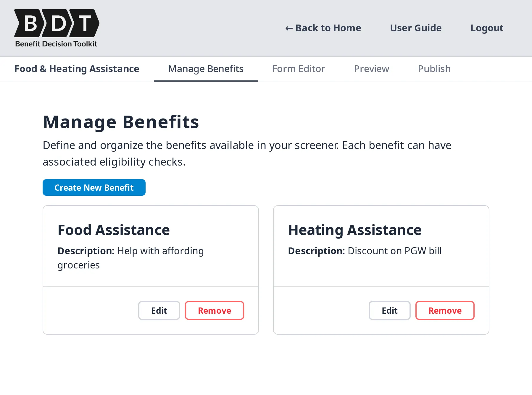Edit the Food Assistance benefit
The height and width of the screenshot is (395, 532).
pyautogui.click(x=159, y=310)
